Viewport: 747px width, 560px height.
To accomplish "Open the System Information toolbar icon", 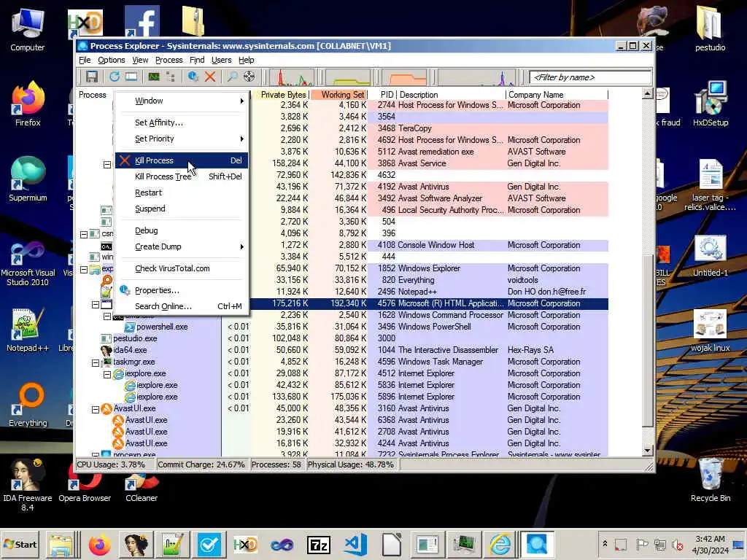I will click(153, 77).
